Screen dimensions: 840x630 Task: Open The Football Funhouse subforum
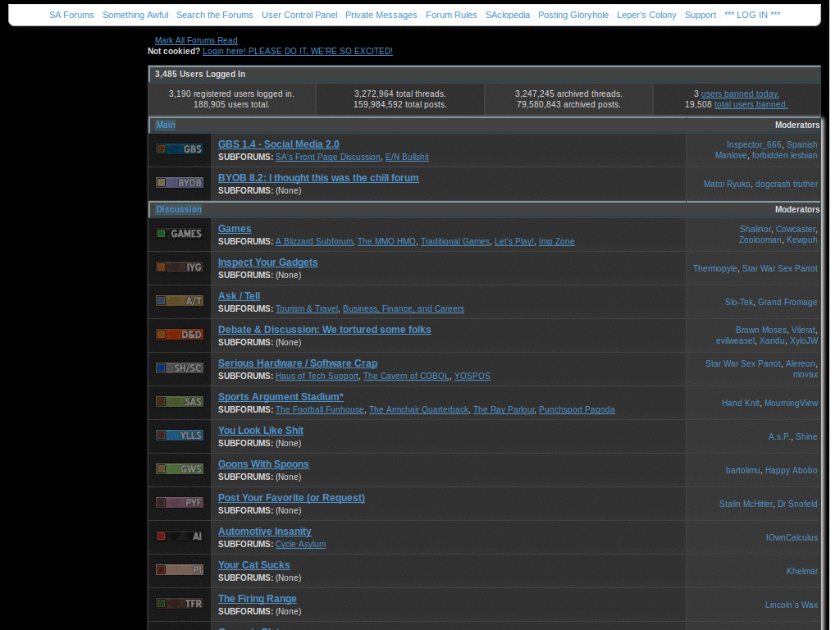click(x=319, y=410)
